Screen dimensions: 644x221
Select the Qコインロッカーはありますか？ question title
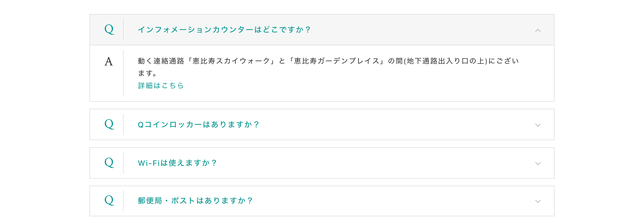tap(198, 124)
